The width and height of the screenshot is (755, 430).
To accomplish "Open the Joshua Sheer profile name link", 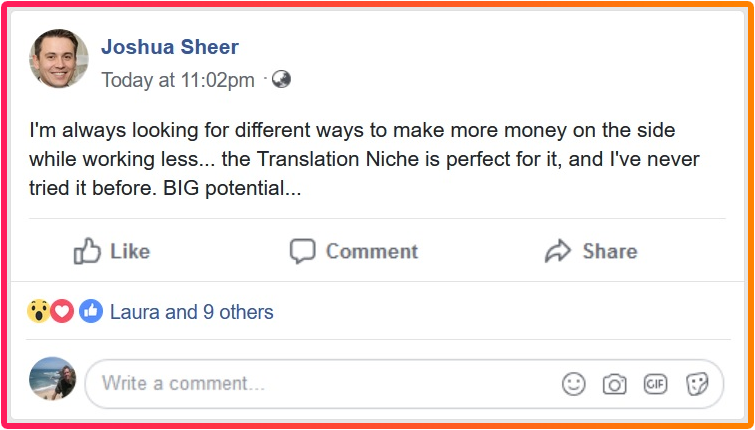I will point(170,47).
